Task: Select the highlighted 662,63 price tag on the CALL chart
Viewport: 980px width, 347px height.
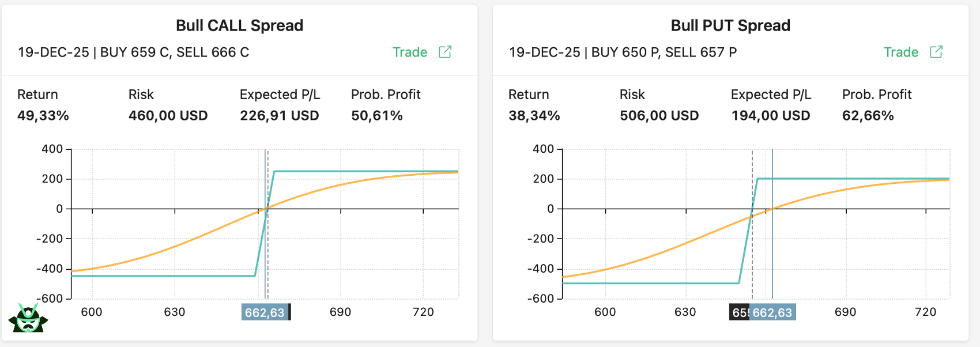Action: tap(266, 312)
